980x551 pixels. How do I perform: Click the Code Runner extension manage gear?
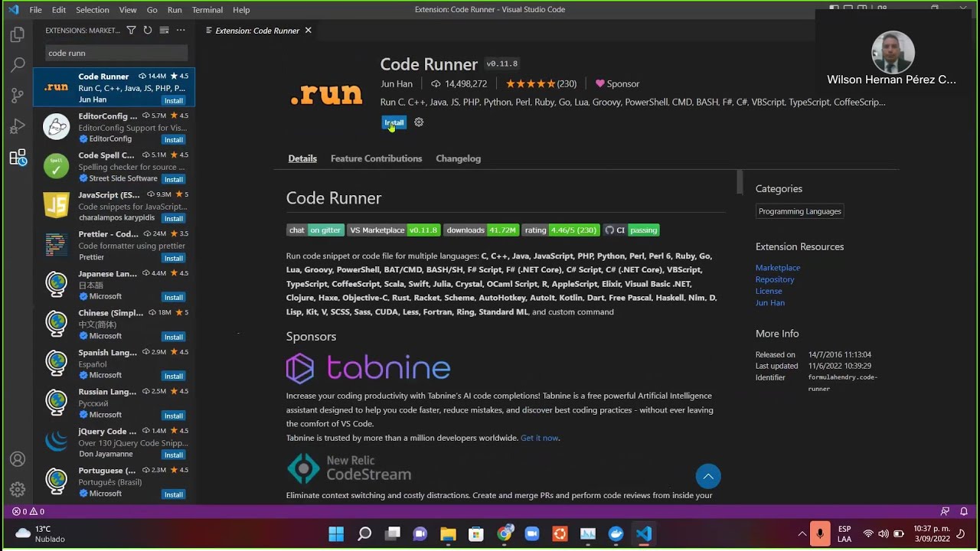(x=419, y=122)
